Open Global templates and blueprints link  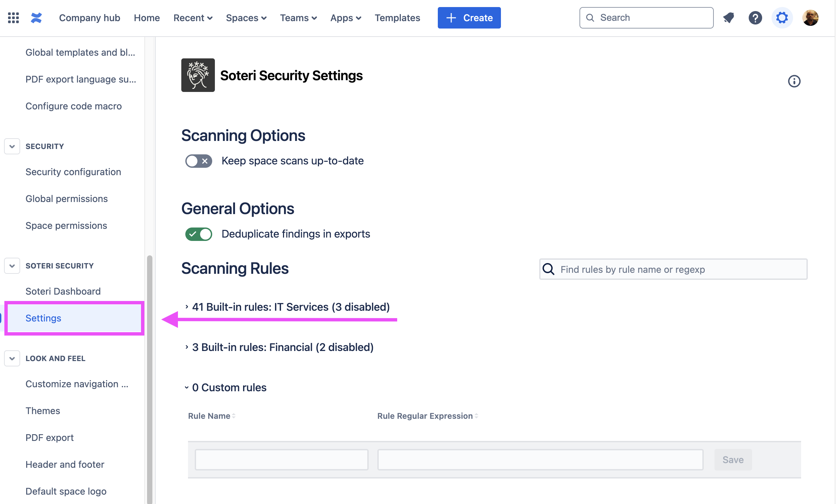click(x=81, y=52)
